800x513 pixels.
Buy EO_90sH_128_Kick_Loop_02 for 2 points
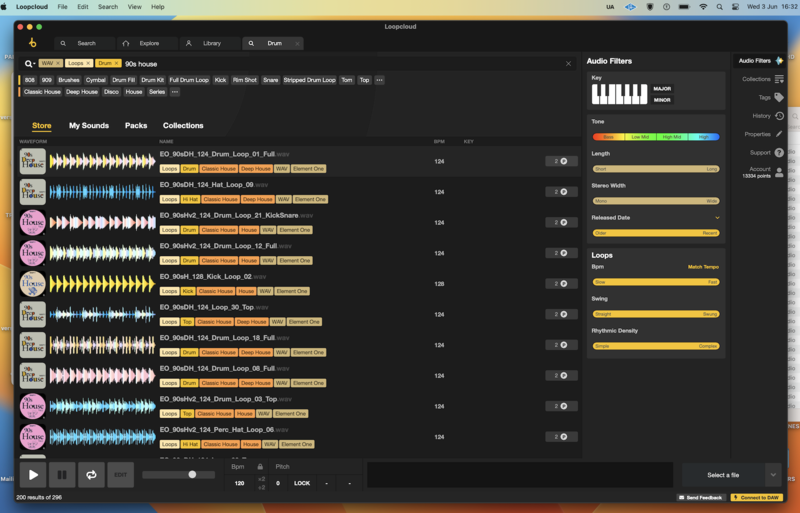coord(561,284)
